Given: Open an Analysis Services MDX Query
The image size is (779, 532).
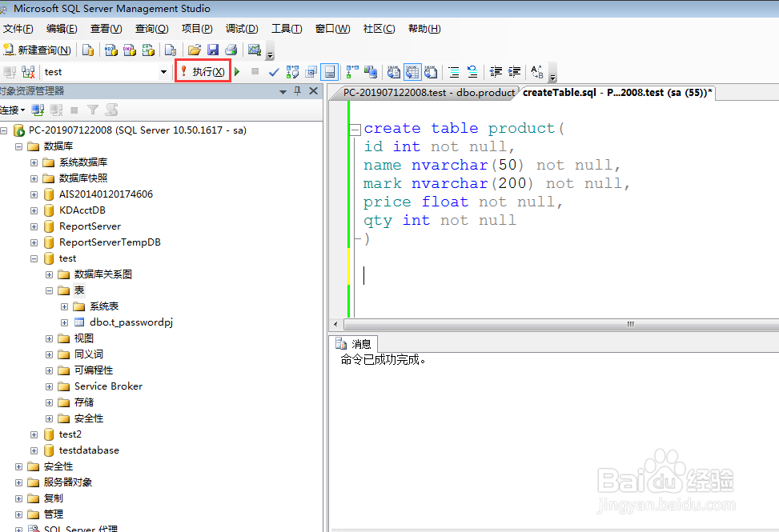Looking at the screenshot, I should pyautogui.click(x=111, y=50).
